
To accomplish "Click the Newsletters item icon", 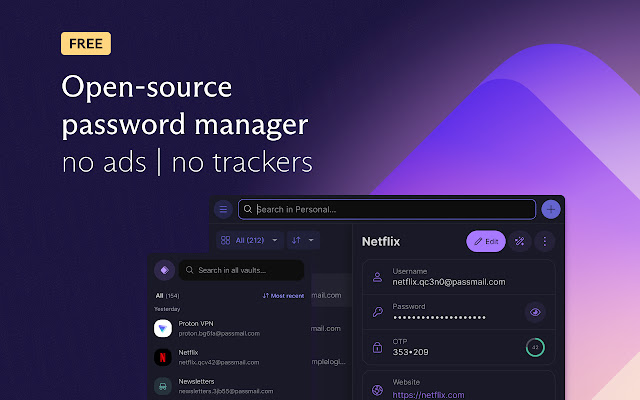I will coord(163,386).
